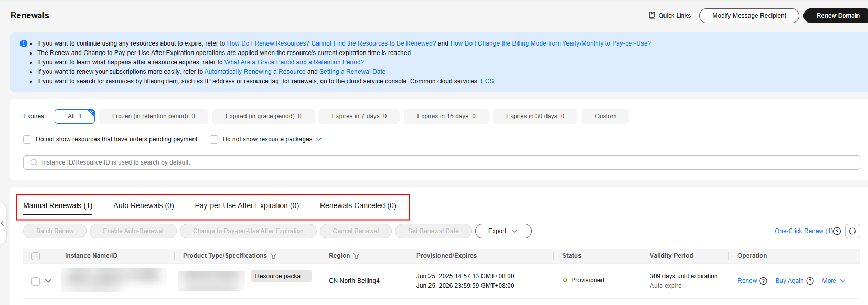
Task: Select the 'Expires in 7 days' filter
Action: 359,116
